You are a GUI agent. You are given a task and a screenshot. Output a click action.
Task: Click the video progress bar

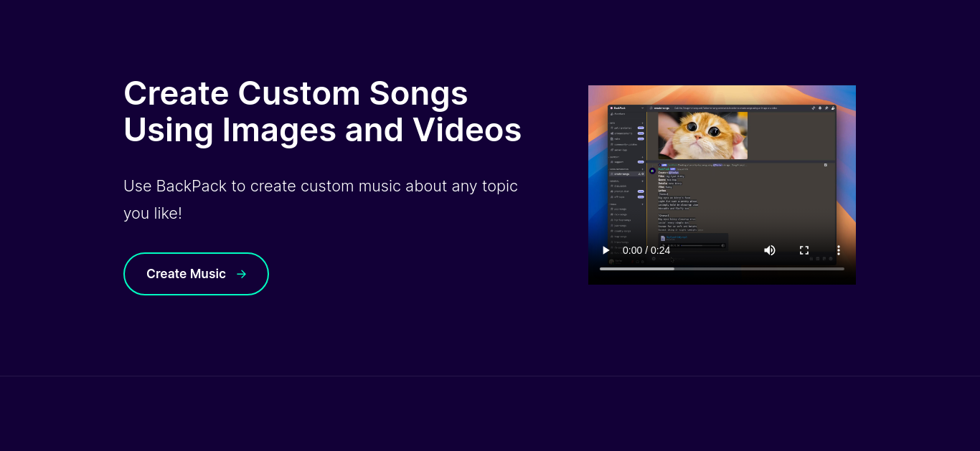point(722,269)
